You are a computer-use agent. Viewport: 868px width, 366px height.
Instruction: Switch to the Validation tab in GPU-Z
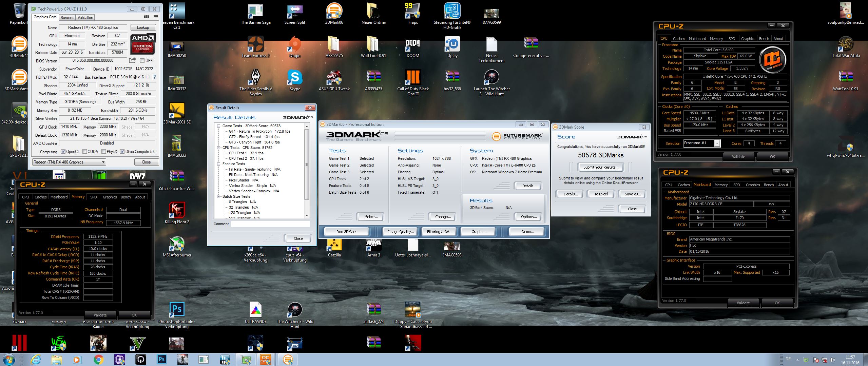85,18
